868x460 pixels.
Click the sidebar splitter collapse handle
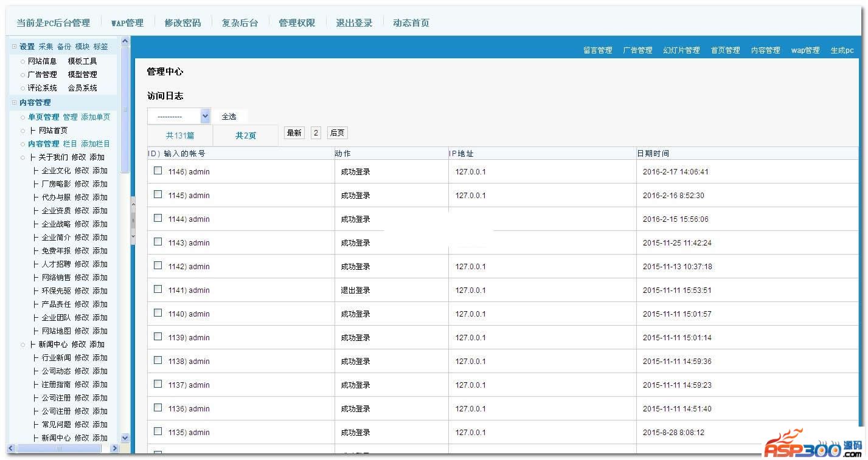pyautogui.click(x=133, y=221)
